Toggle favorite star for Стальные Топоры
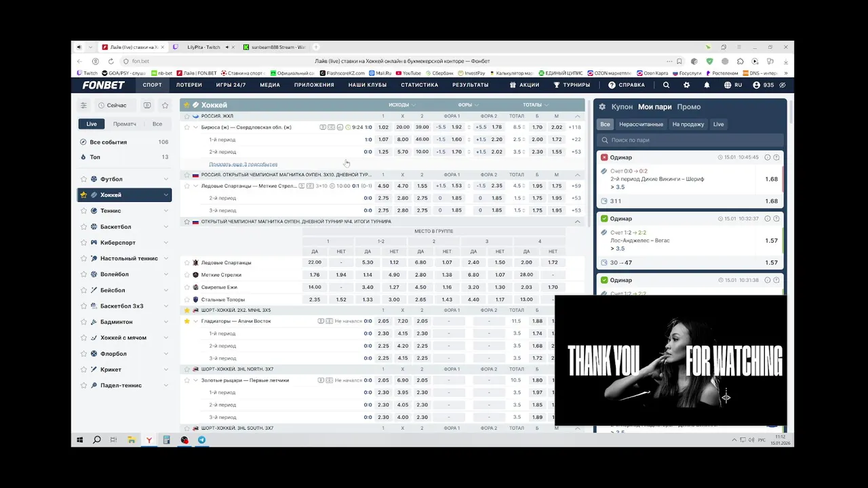Image resolution: width=868 pixels, height=488 pixels. click(x=187, y=300)
